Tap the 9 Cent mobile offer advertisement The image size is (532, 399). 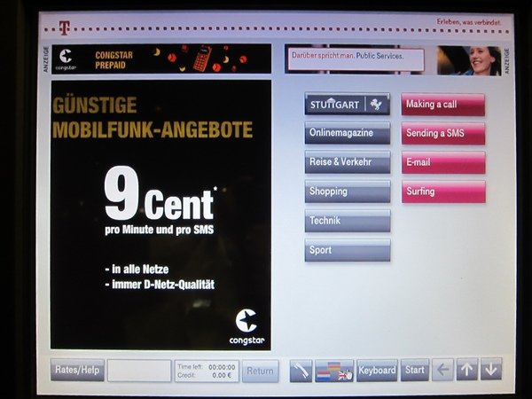pos(160,215)
